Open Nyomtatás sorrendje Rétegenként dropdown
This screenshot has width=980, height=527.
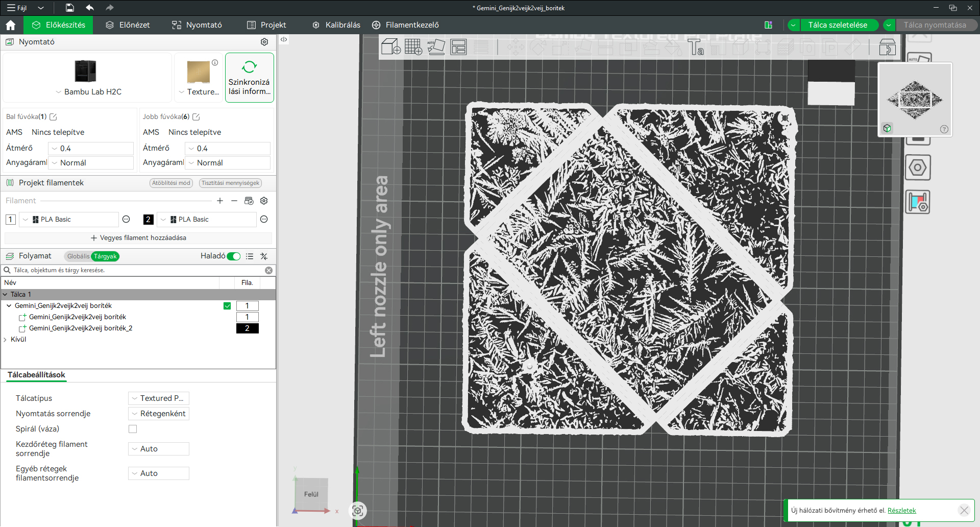[159, 414]
